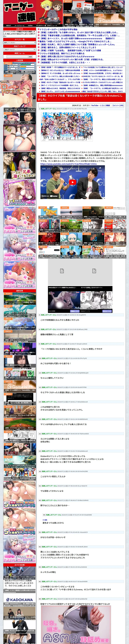
Task: Click comment text ルッキズムの権化
Action: point(48,572)
